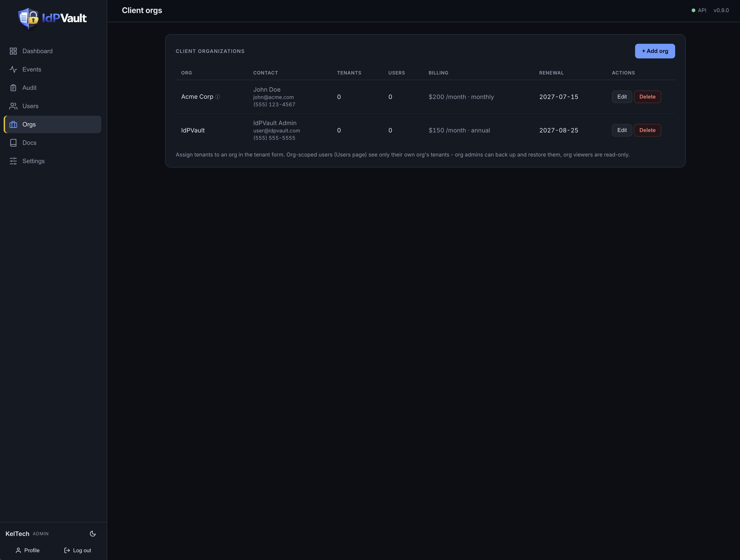
Task: Open the Audit log page
Action: (52, 88)
